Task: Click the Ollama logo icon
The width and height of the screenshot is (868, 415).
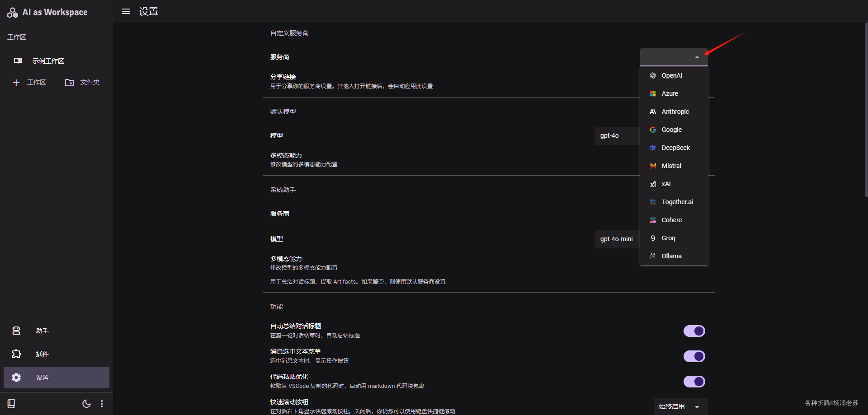Action: 653,256
